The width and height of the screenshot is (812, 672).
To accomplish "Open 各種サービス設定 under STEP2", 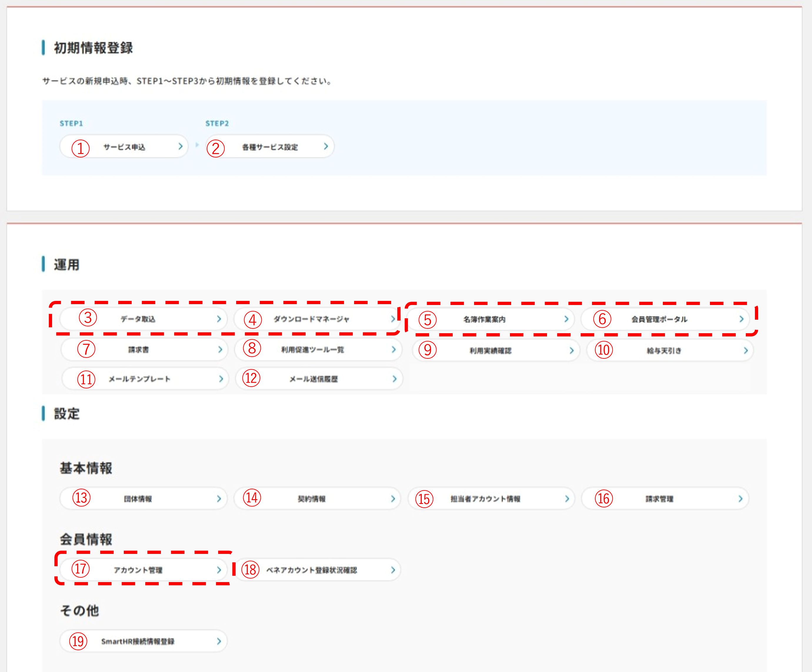I will pos(270,147).
